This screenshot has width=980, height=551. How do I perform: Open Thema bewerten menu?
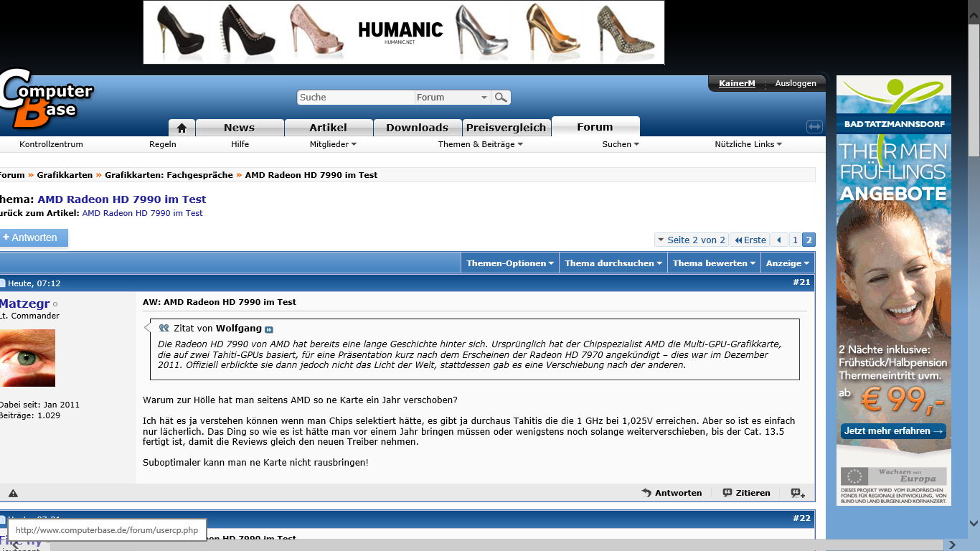point(714,263)
